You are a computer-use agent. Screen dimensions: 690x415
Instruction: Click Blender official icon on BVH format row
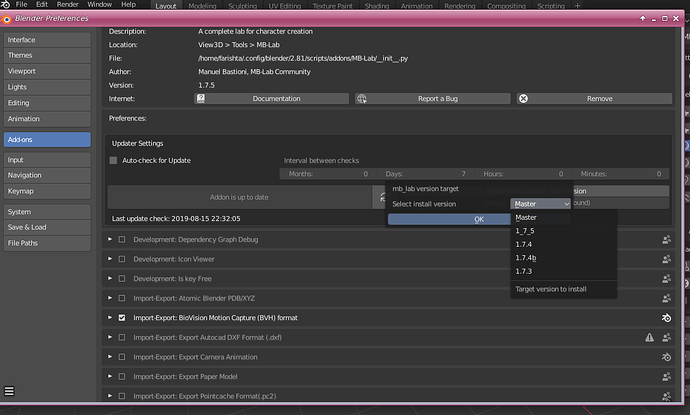coord(666,318)
